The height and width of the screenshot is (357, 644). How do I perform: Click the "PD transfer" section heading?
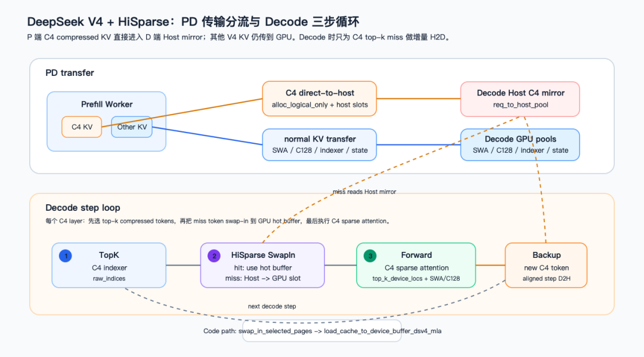point(69,73)
